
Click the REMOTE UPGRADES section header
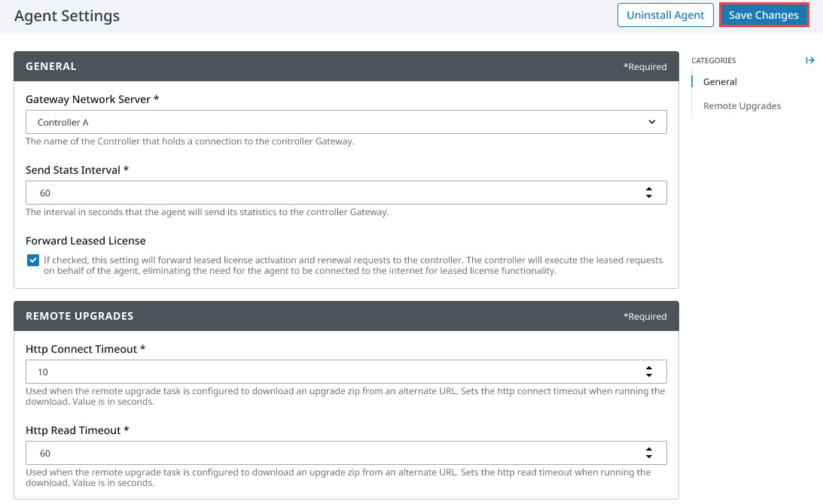[346, 316]
